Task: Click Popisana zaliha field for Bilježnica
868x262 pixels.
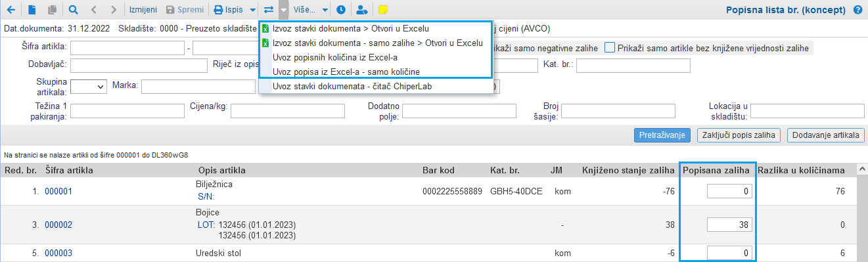Action: pos(729,192)
